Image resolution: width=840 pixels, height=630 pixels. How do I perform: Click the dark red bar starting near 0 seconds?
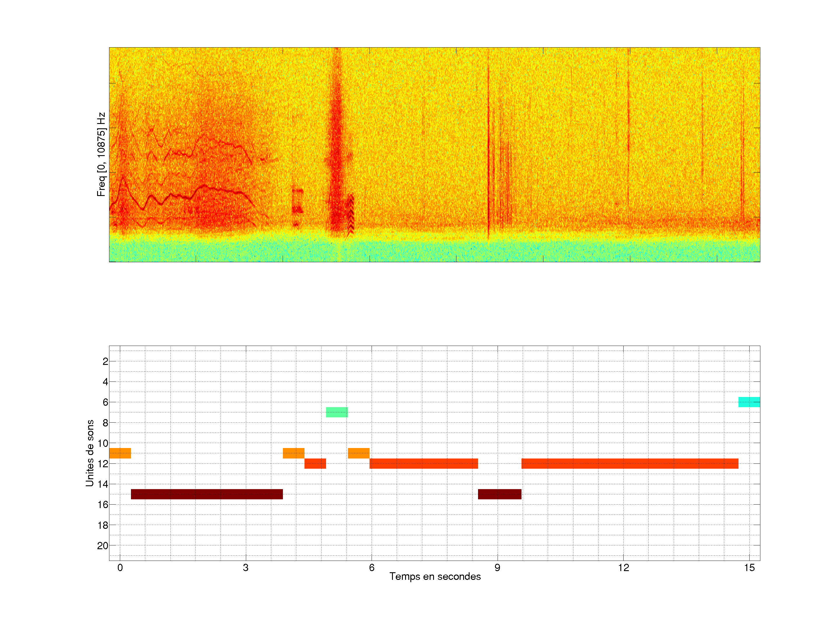point(206,494)
